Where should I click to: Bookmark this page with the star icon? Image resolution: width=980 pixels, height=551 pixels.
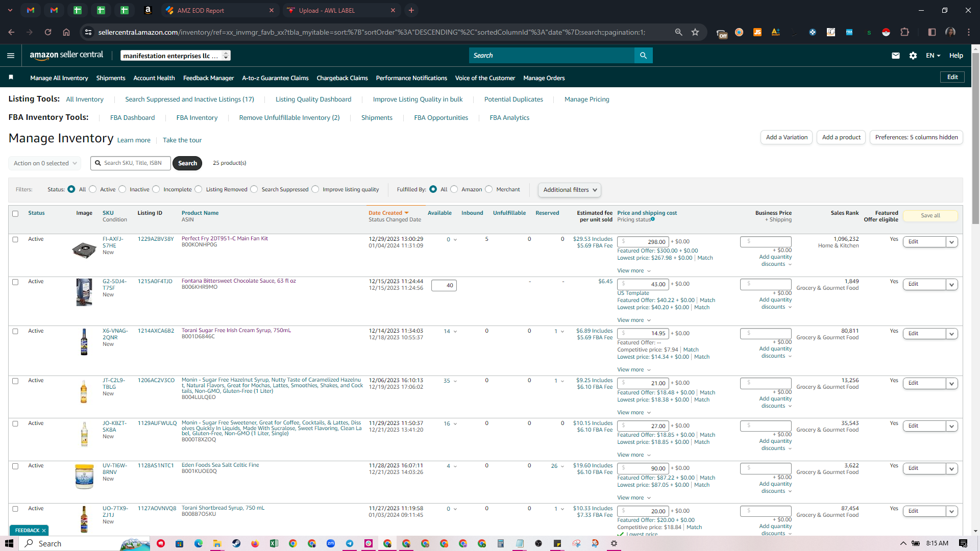point(695,32)
